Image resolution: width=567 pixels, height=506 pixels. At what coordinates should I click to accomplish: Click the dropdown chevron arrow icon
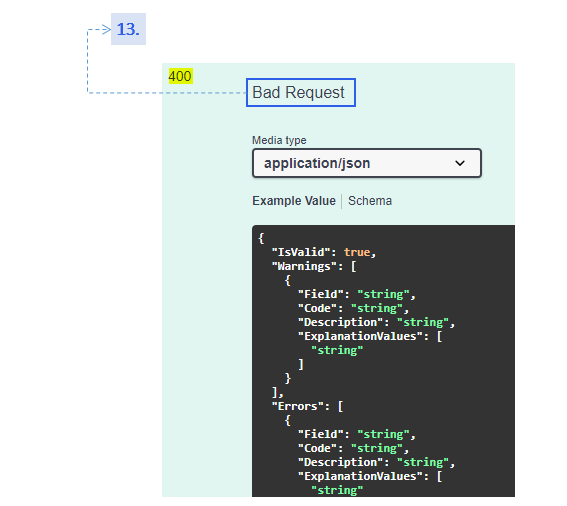click(460, 163)
